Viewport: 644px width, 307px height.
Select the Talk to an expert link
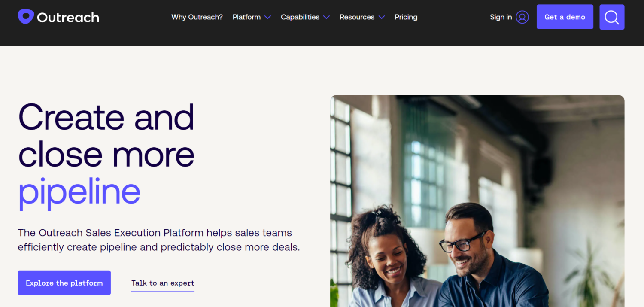tap(162, 283)
